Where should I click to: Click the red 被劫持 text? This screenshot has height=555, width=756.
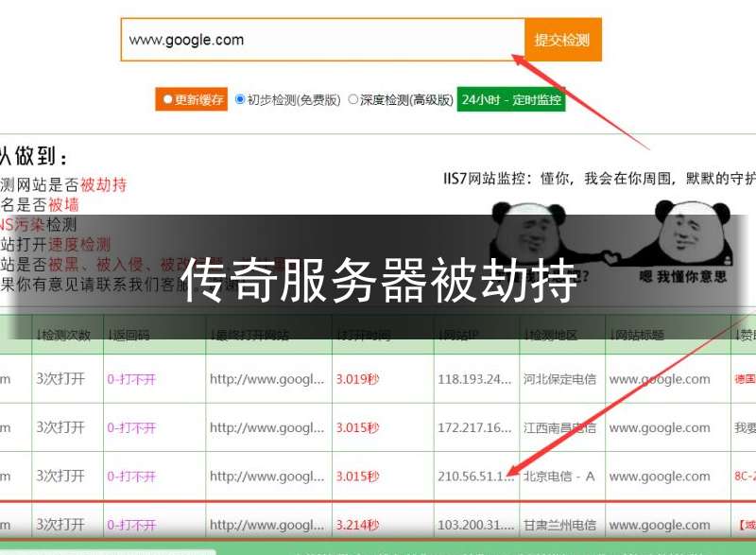pyautogui.click(x=104, y=184)
